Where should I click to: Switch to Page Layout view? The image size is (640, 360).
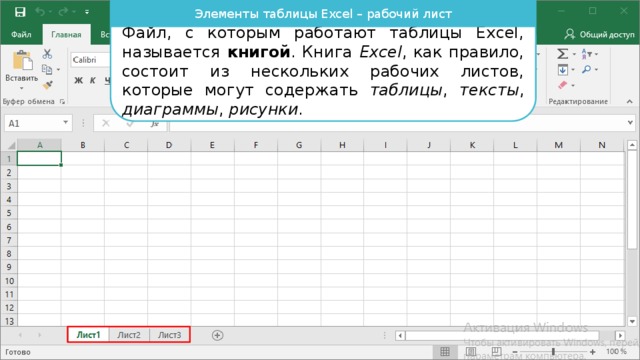pos(471,351)
